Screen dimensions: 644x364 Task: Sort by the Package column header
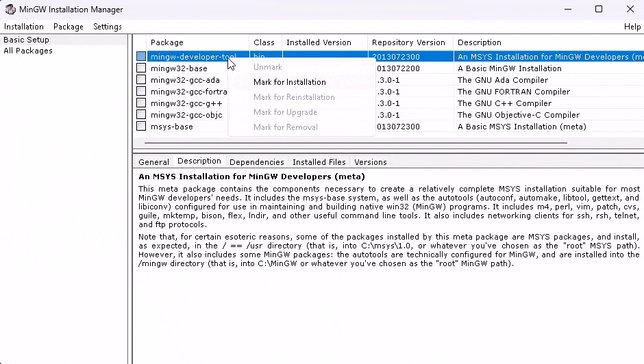197,42
